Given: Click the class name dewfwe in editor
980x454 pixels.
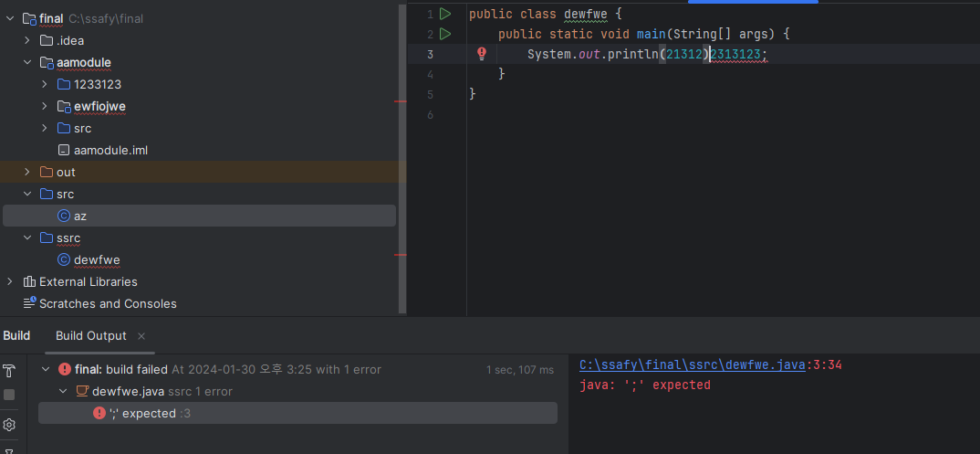Looking at the screenshot, I should (586, 14).
